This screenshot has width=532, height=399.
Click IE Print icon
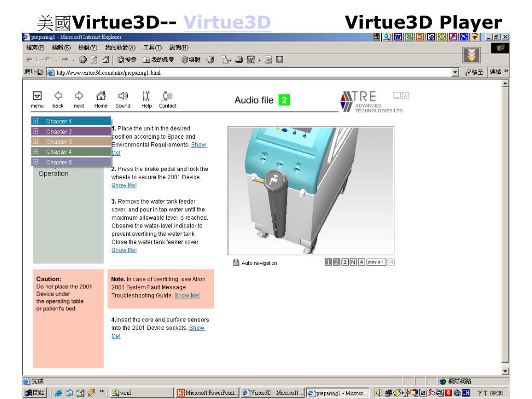[x=239, y=60]
